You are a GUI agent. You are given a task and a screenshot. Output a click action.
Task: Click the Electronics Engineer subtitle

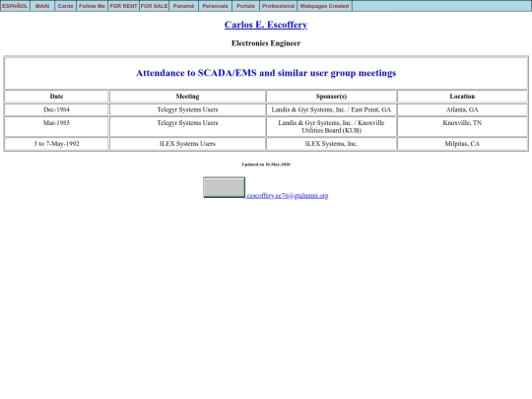(x=266, y=43)
